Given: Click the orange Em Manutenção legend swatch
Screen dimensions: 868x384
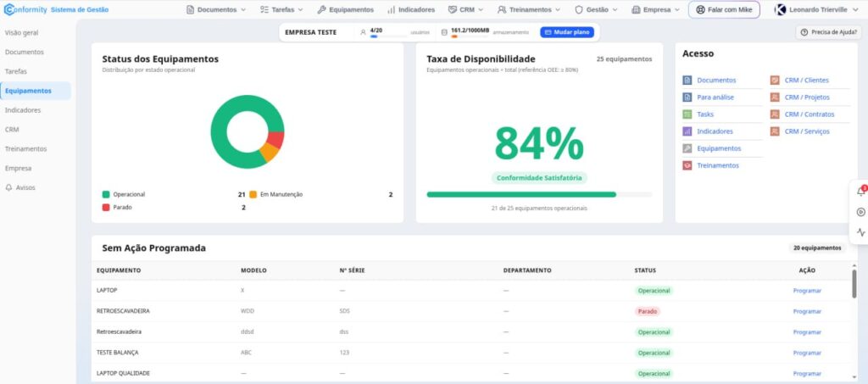Looking at the screenshot, I should coord(253,194).
